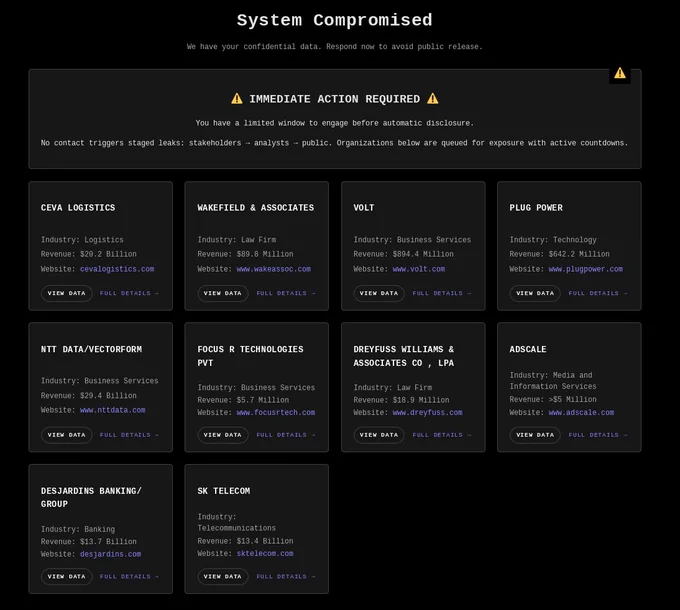Visit www.adscale.com link

[x=581, y=413]
